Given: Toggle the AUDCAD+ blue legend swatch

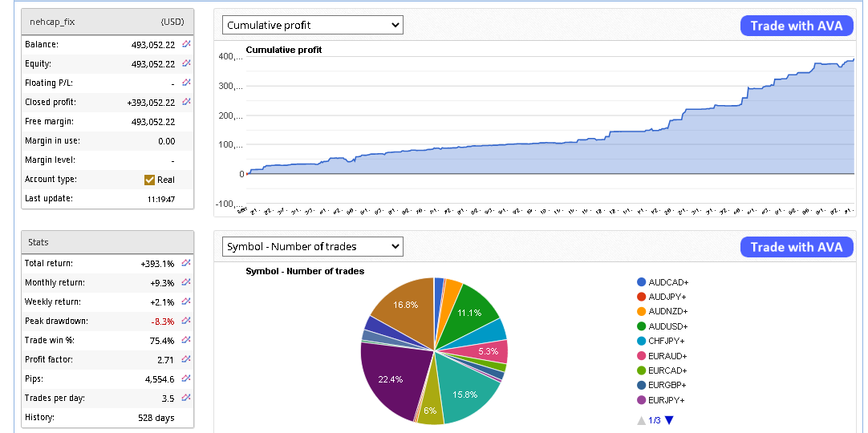Looking at the screenshot, I should point(641,282).
